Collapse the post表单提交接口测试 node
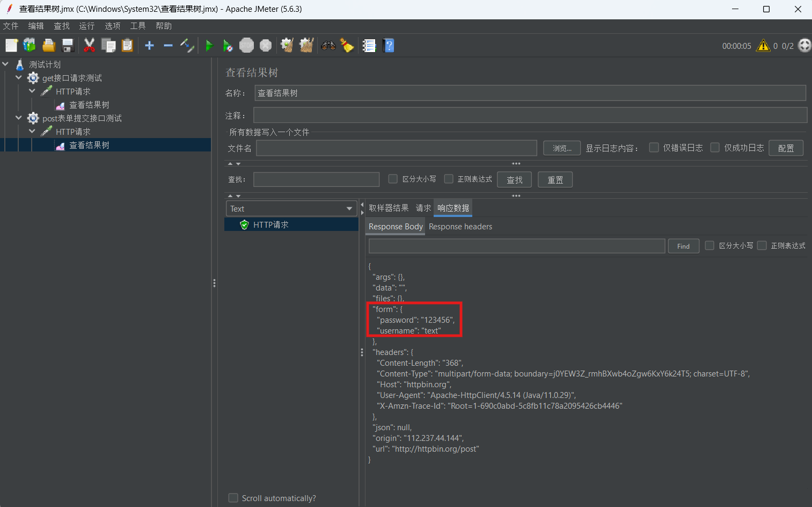The image size is (812, 507). point(19,118)
